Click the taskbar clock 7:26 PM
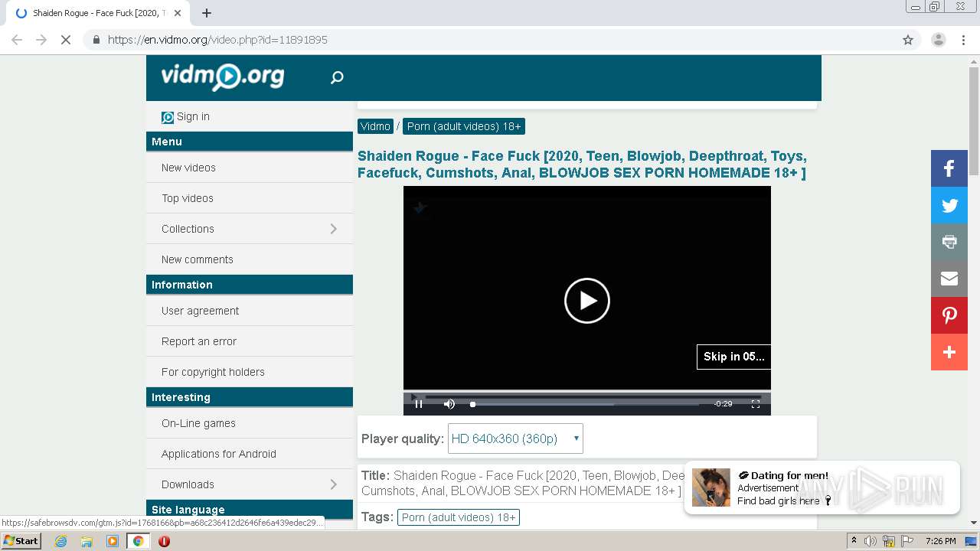980x551 pixels. click(940, 541)
